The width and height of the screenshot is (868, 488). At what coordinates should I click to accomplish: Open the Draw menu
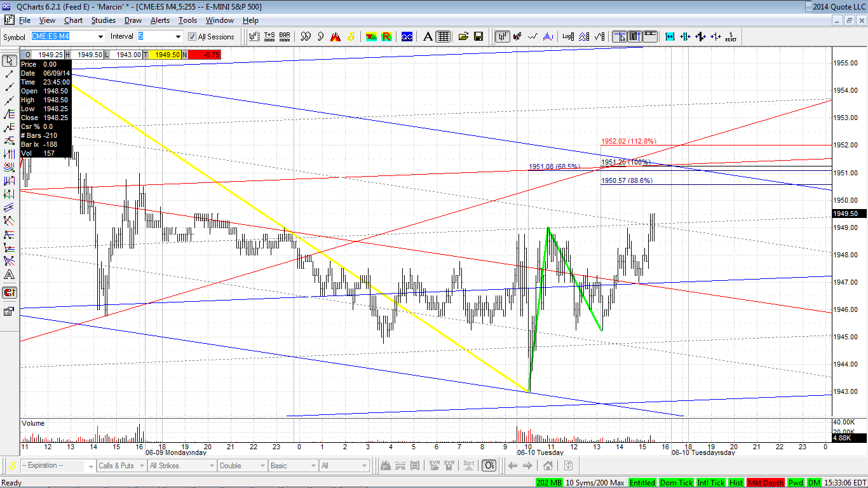[132, 20]
